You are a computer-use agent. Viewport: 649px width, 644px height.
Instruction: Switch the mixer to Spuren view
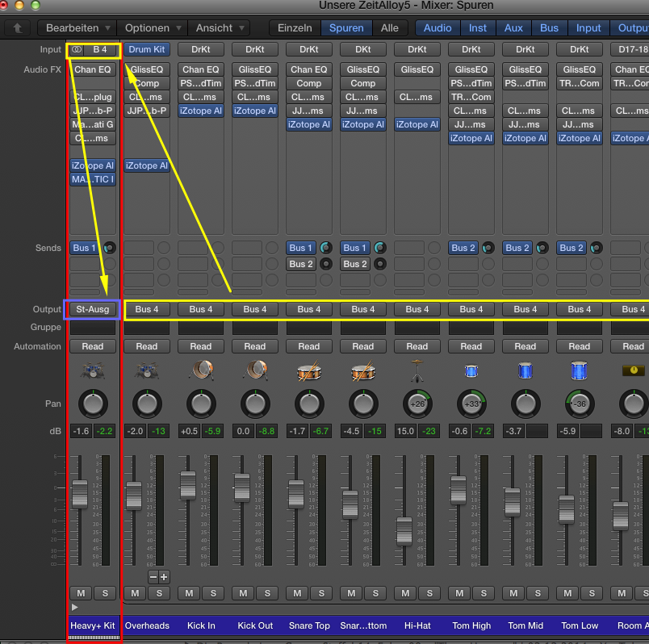coord(346,28)
